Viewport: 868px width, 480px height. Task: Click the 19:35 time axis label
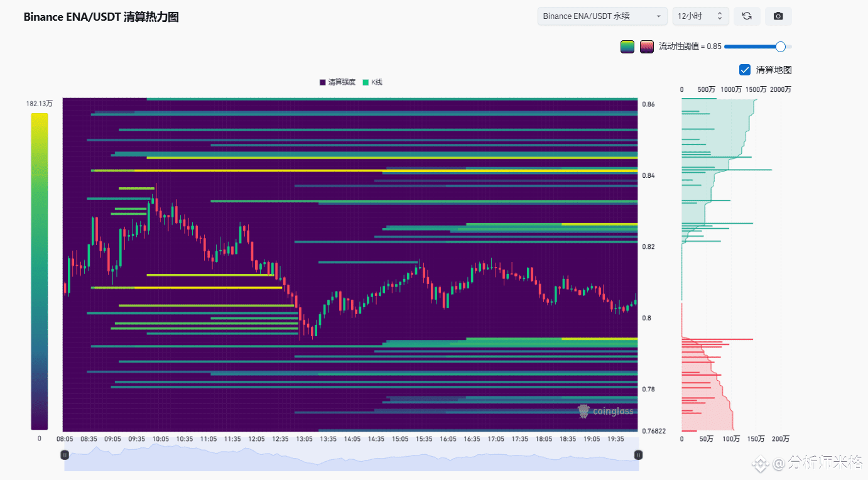[615, 439]
